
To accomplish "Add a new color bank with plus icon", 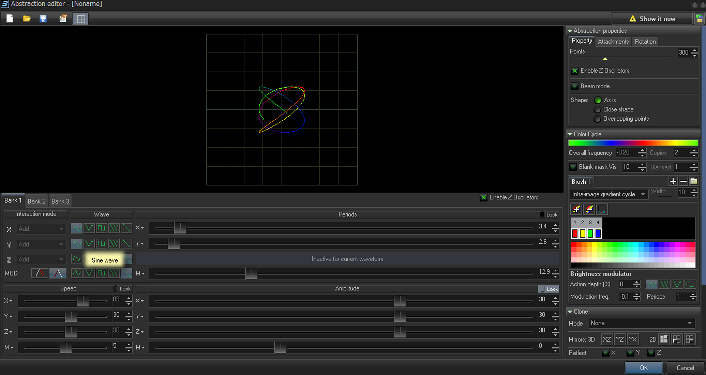I will pyautogui.click(x=673, y=181).
